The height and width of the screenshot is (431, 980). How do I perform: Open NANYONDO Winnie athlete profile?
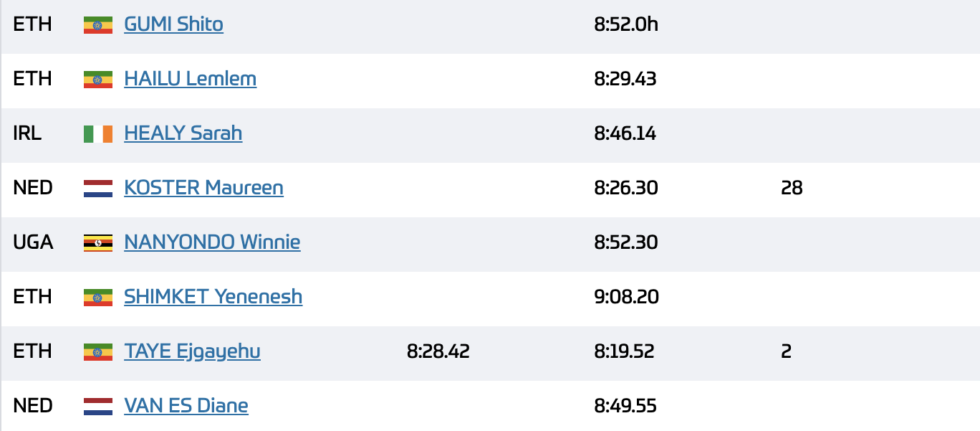[212, 242]
